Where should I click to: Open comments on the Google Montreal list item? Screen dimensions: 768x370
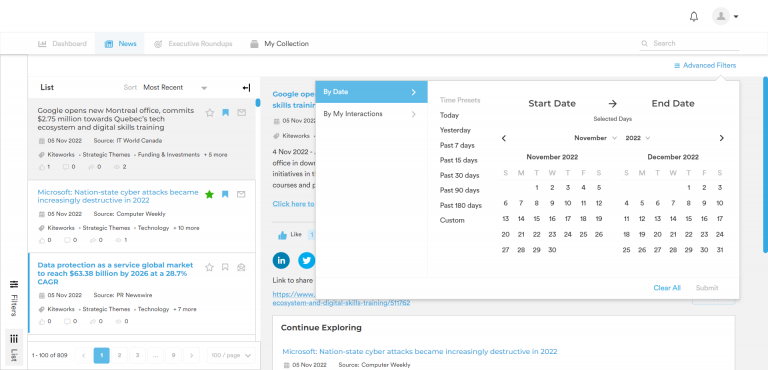(x=67, y=167)
